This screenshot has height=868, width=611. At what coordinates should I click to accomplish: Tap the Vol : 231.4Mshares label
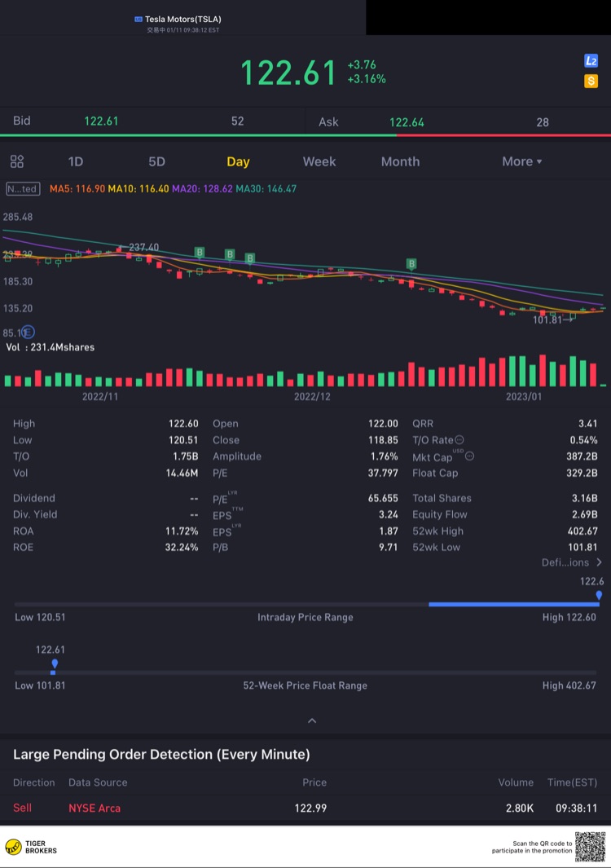pos(51,347)
